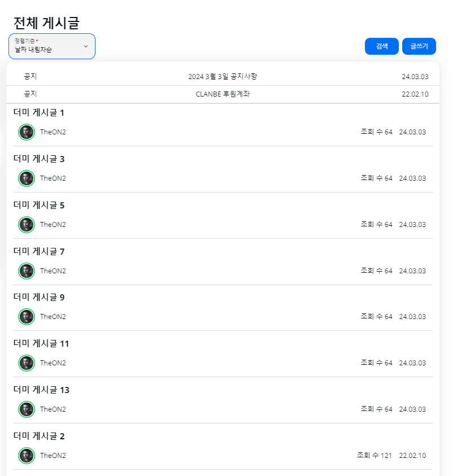
Task: Click the 글쓰기 write post button
Action: click(x=419, y=46)
